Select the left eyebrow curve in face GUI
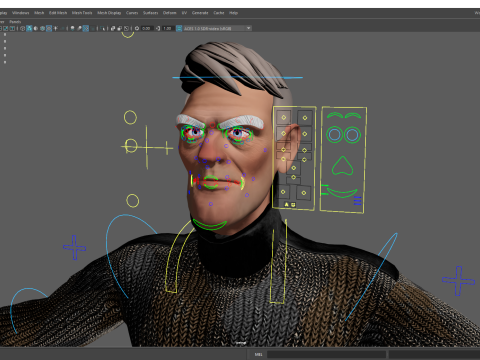Screen dimensions: 480x360 tap(335, 115)
